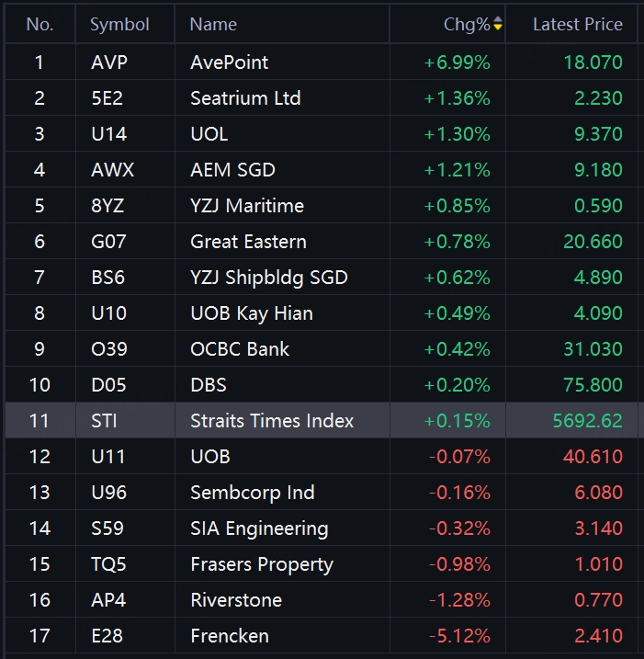Viewport: 644px width, 659px height.
Task: Click the +1.21% change value
Action: click(x=458, y=170)
